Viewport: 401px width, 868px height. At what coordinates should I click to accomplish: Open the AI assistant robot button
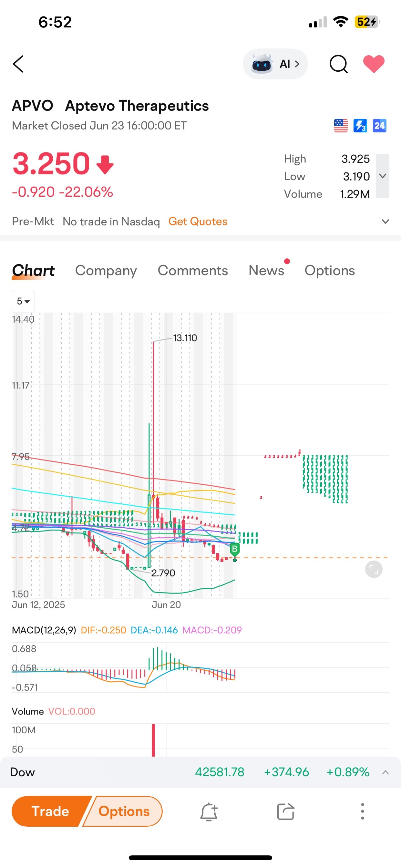275,64
